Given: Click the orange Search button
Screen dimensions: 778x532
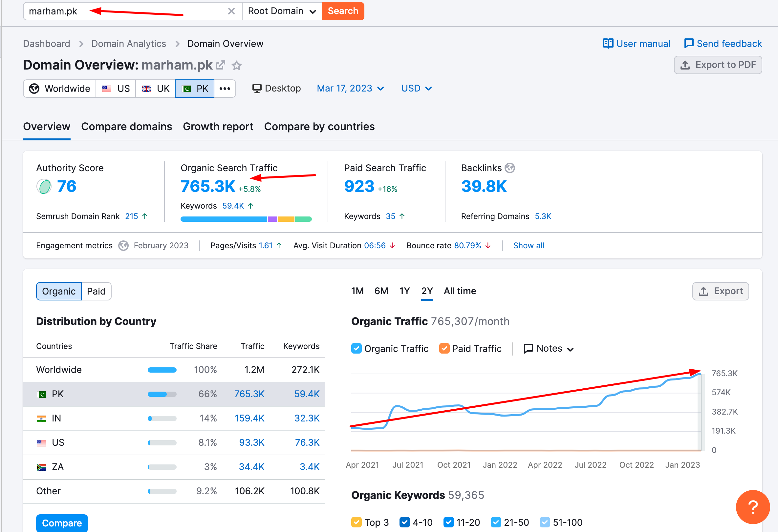Looking at the screenshot, I should click(343, 11).
